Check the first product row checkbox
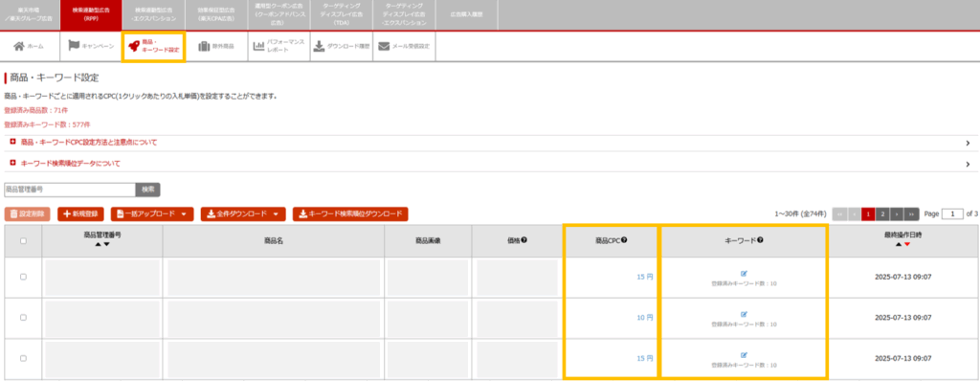The image size is (980, 381). click(23, 277)
